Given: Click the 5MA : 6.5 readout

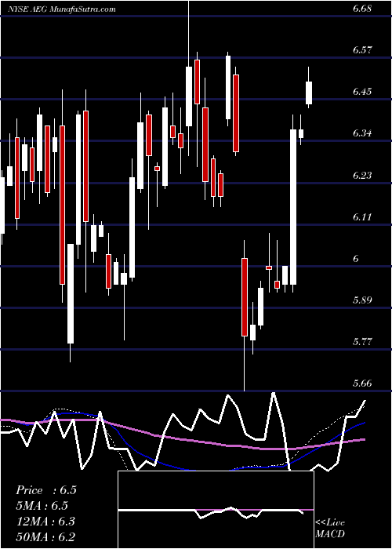Looking at the screenshot, I should point(42,506).
